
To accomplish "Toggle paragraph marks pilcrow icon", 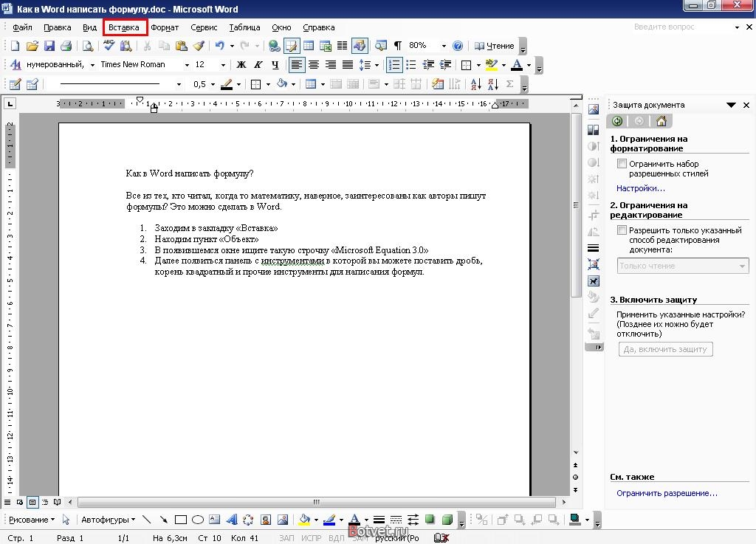I will pyautogui.click(x=398, y=46).
